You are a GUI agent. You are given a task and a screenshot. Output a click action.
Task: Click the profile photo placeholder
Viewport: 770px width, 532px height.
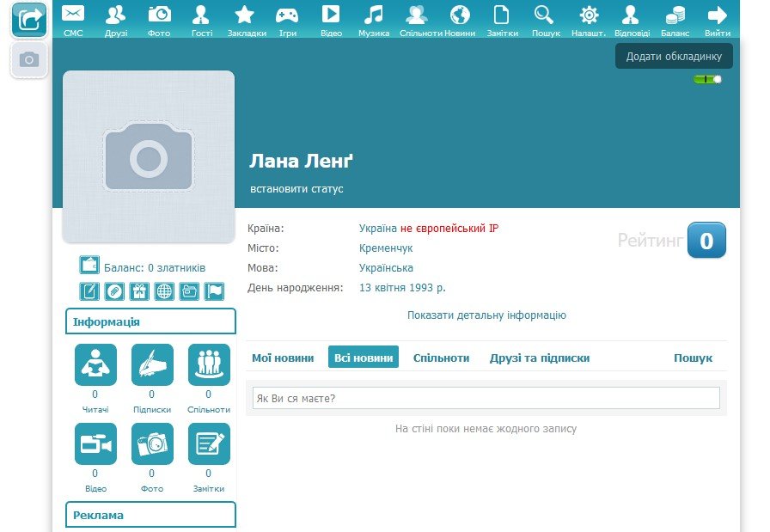pos(149,156)
